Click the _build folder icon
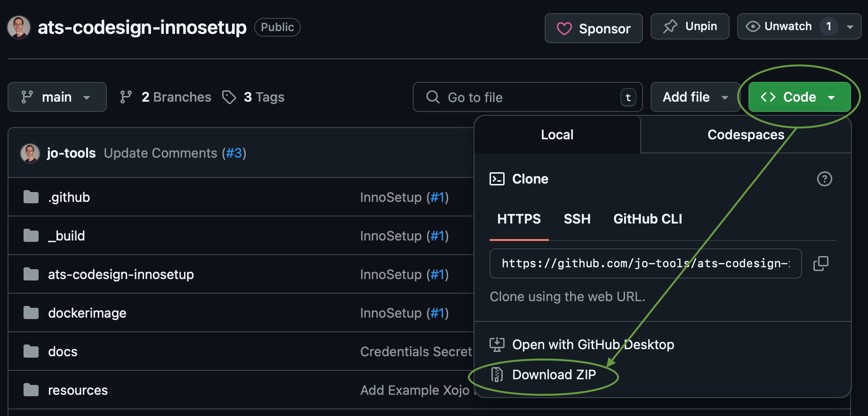 coord(31,236)
